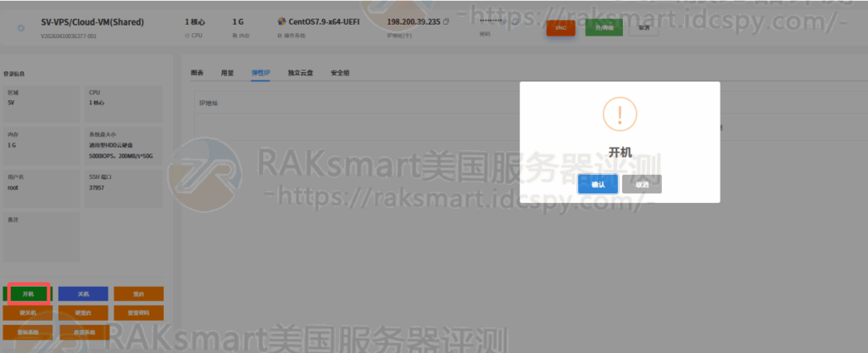Image resolution: width=868 pixels, height=353 pixels.
Task: Cancel the 开机 dialog with 取消
Action: (x=642, y=184)
